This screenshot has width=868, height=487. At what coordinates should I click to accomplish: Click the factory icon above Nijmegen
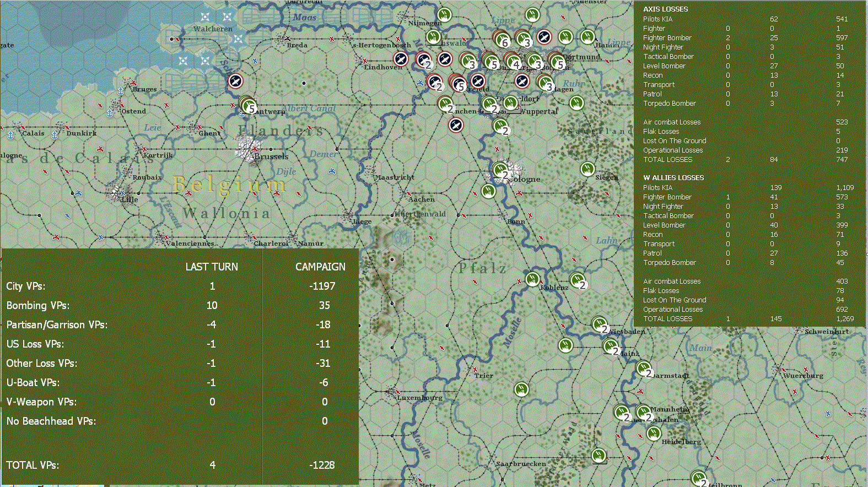(x=444, y=15)
